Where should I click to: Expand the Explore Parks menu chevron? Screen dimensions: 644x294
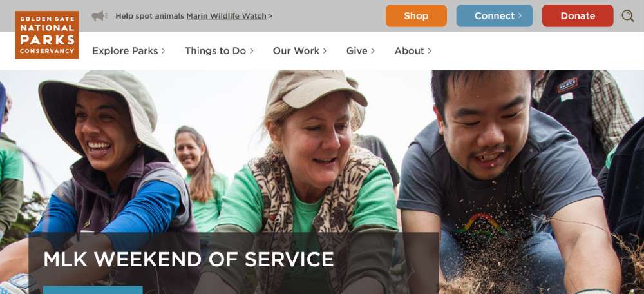click(x=163, y=50)
